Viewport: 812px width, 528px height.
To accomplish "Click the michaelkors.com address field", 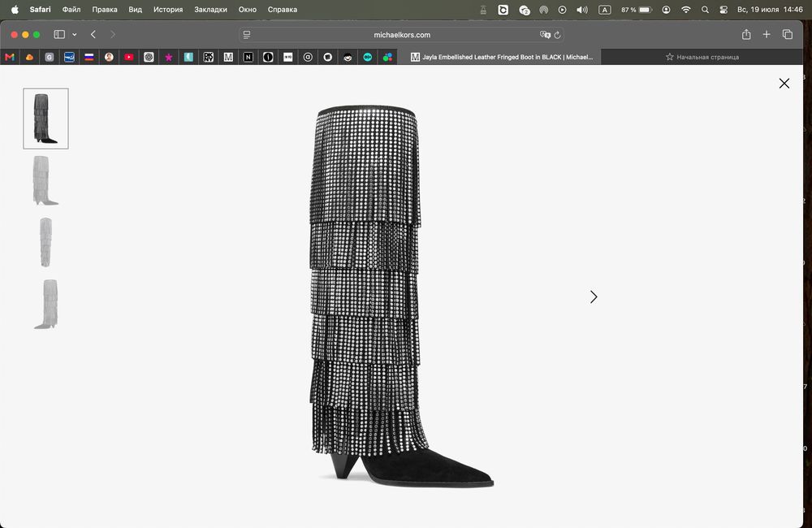I will 401,35.
